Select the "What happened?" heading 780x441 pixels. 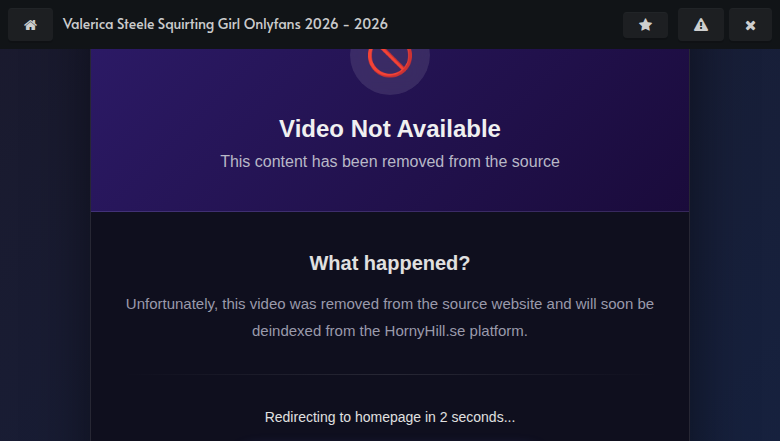pyautogui.click(x=389, y=263)
